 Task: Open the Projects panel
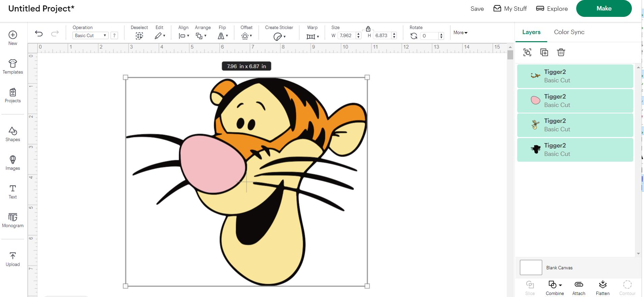pyautogui.click(x=13, y=92)
